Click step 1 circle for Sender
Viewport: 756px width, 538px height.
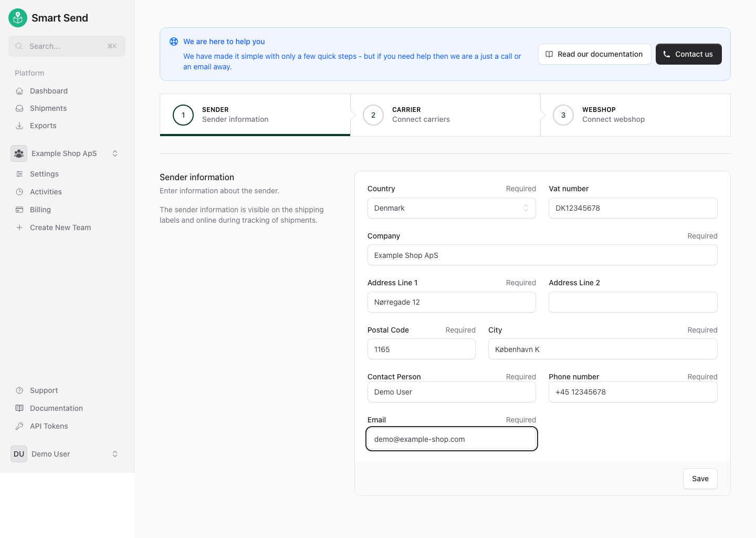click(183, 115)
